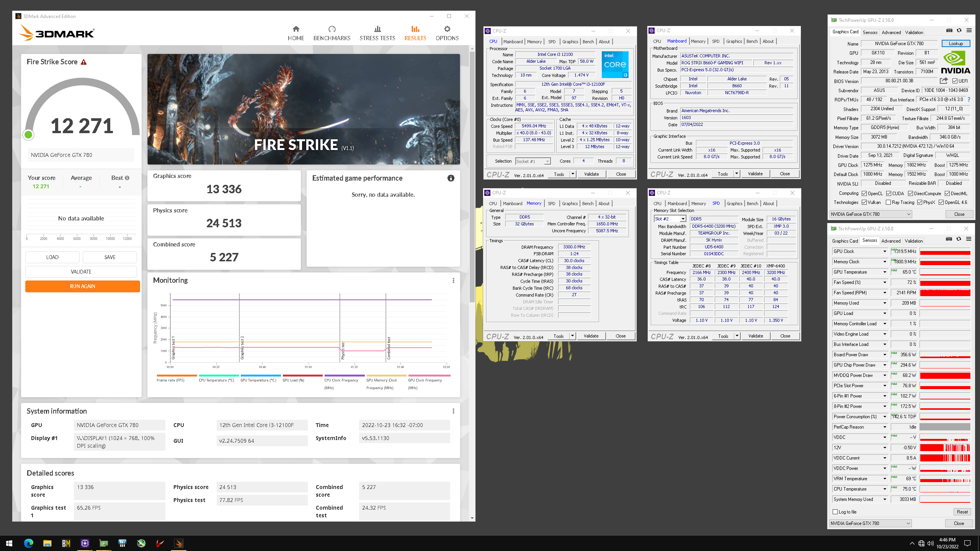The height and width of the screenshot is (551, 980).
Task: Open 3DMark OPTIONS gear
Action: tap(447, 29)
